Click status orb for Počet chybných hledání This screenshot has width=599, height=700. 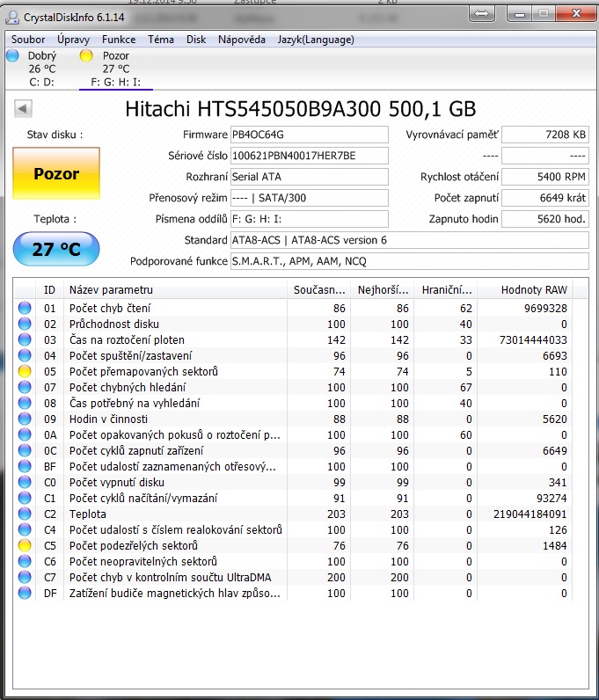pos(25,387)
